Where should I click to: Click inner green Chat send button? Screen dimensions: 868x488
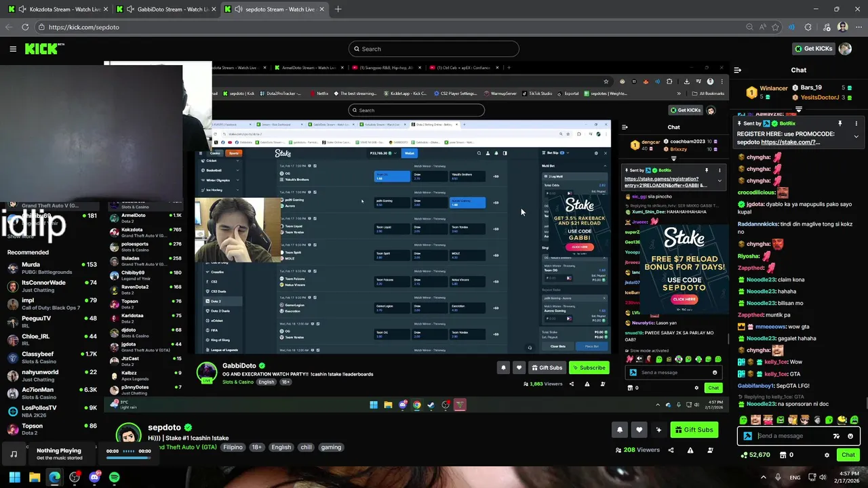click(713, 388)
